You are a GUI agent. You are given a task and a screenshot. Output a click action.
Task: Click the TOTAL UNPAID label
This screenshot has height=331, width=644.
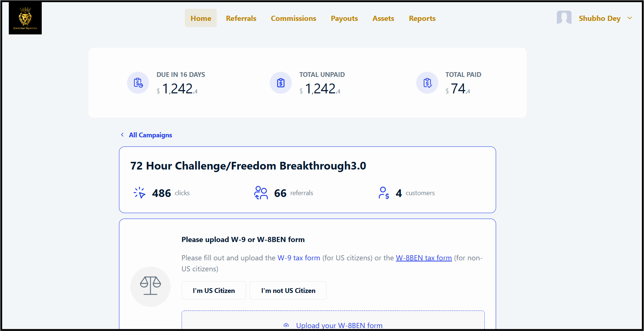[322, 75]
